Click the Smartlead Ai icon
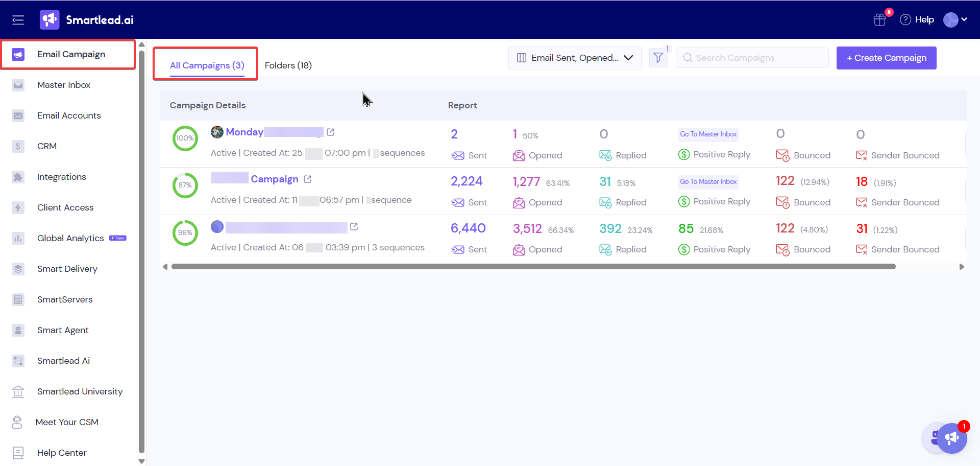 tap(18, 361)
